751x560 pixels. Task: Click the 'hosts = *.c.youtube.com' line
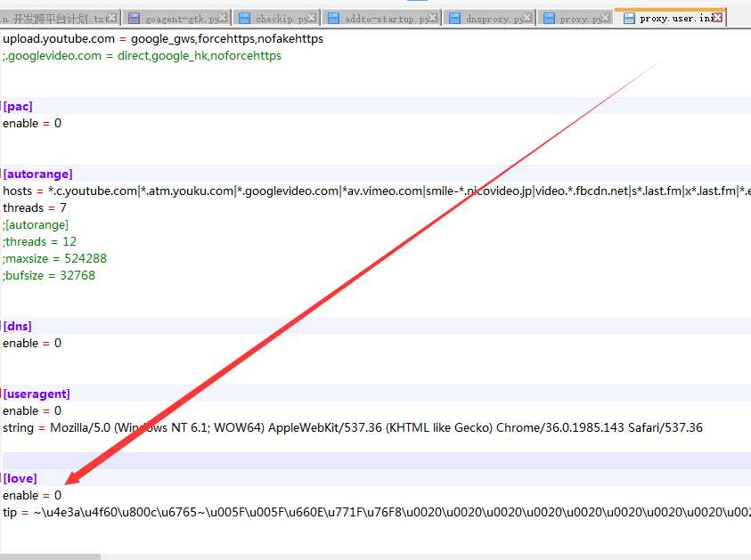[x=377, y=191]
